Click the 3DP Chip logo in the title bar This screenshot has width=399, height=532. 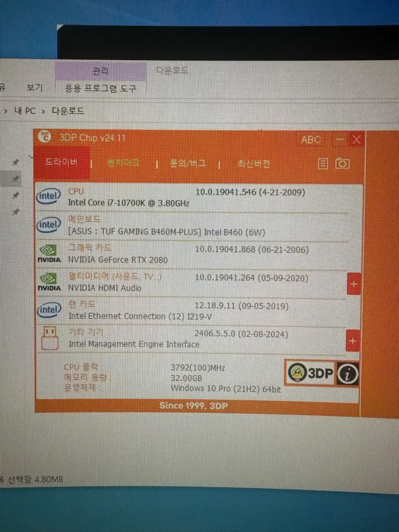45,137
